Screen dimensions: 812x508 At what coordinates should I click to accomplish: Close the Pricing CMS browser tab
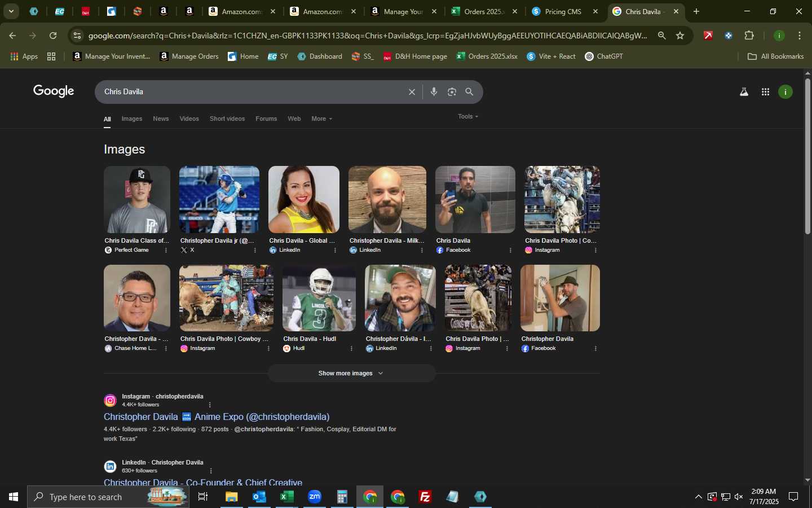click(595, 11)
